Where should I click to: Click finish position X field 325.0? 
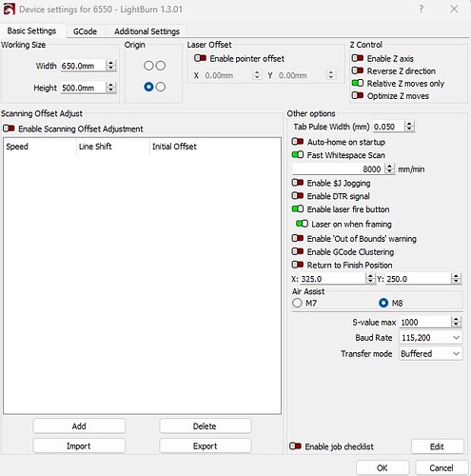(333, 279)
